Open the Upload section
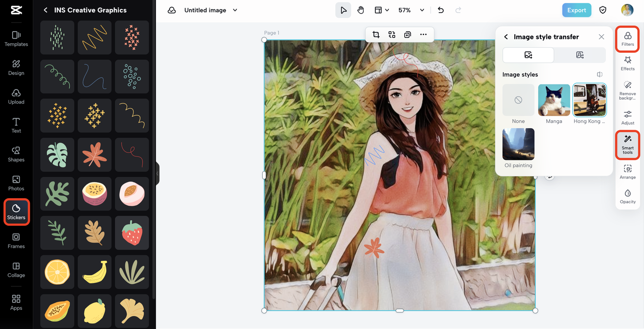 pos(16,96)
